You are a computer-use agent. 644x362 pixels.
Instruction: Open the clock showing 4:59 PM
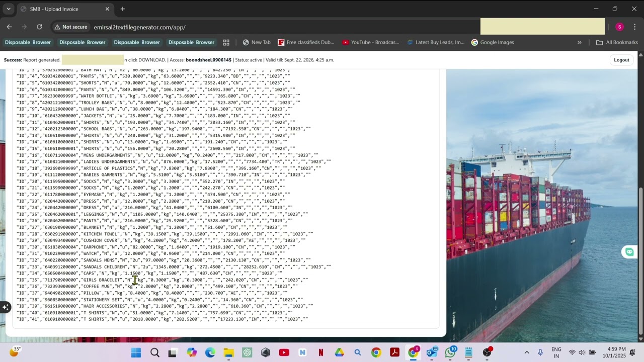(x=613, y=352)
